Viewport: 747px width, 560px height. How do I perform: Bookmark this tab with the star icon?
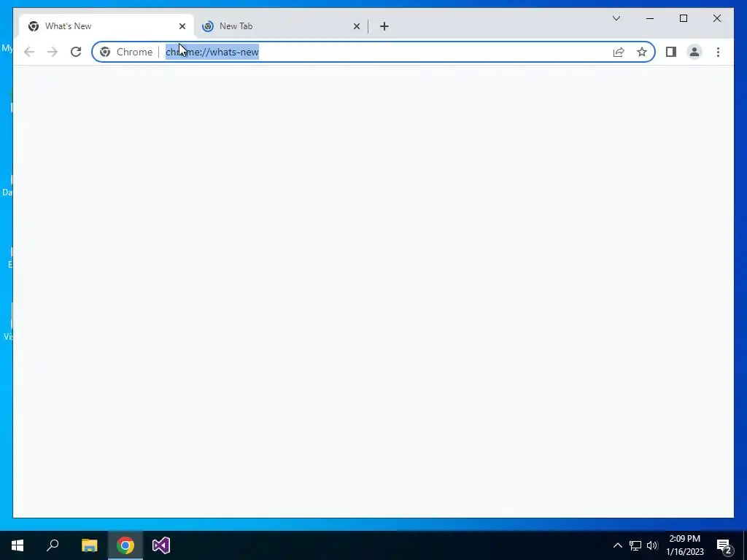pyautogui.click(x=642, y=52)
